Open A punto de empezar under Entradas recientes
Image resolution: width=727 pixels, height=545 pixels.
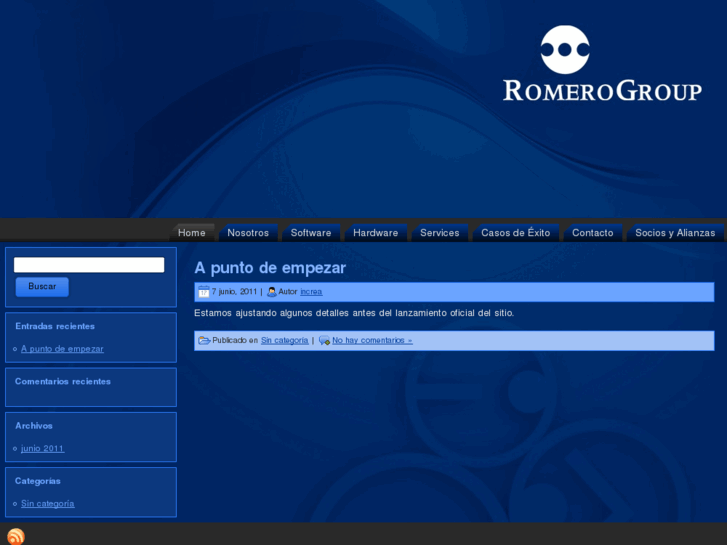62,349
